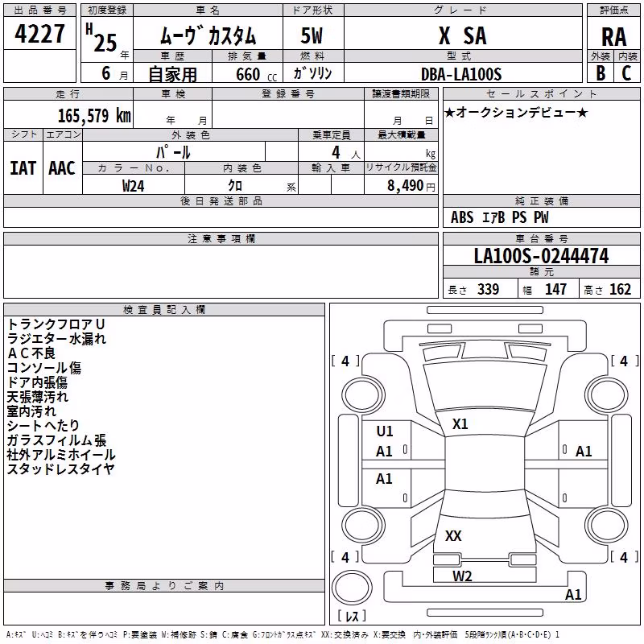This screenshot has height=644, width=644.
Task: Select the model code DBA-LA100S
Action: [x=461, y=74]
